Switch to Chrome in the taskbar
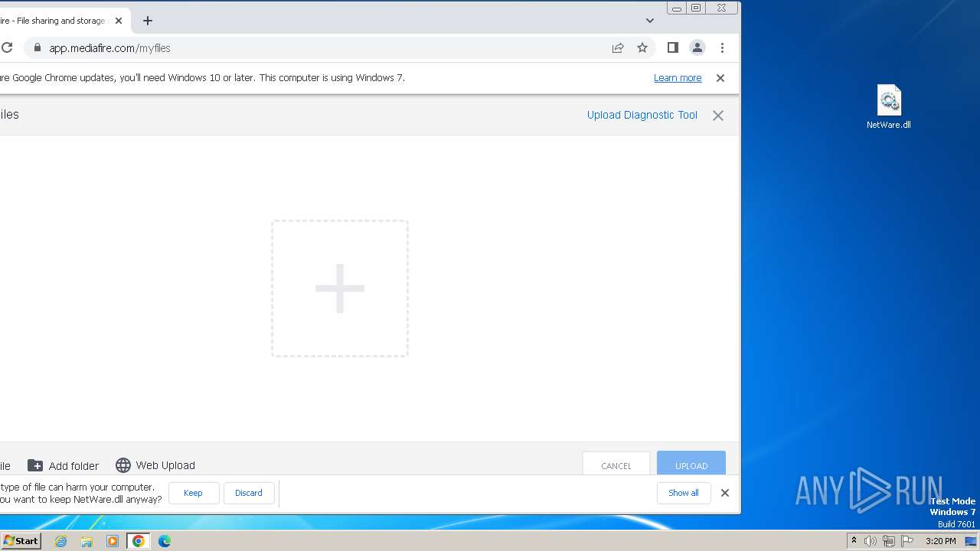Screen dimensions: 980x551 pyautogui.click(x=139, y=541)
